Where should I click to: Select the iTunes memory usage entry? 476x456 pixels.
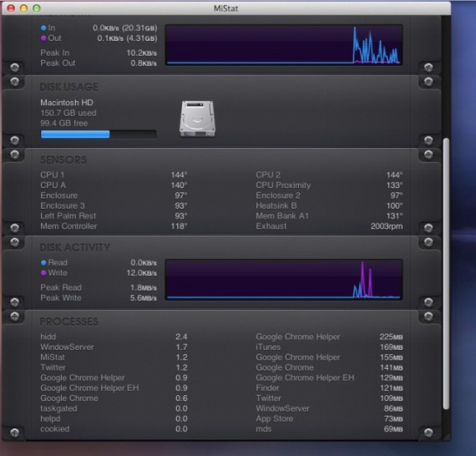(329, 347)
